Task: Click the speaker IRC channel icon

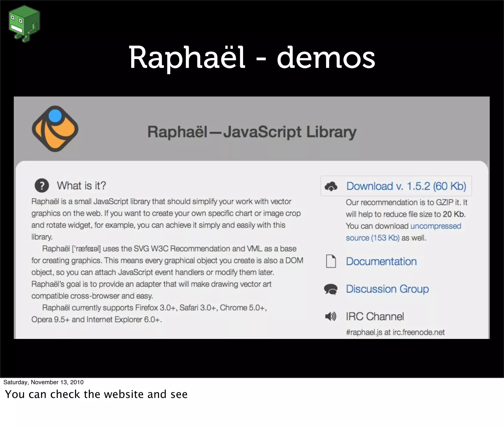Action: pos(331,317)
